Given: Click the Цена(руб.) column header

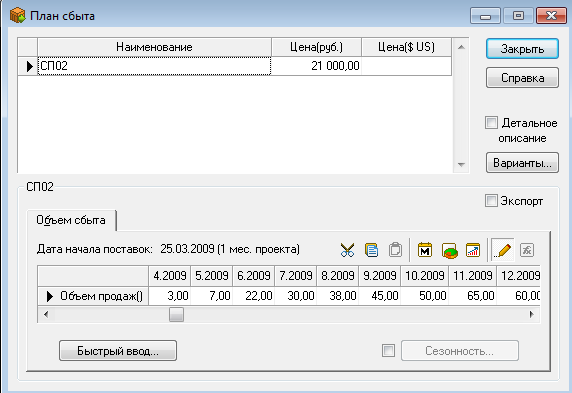Looking at the screenshot, I should pyautogui.click(x=316, y=47).
